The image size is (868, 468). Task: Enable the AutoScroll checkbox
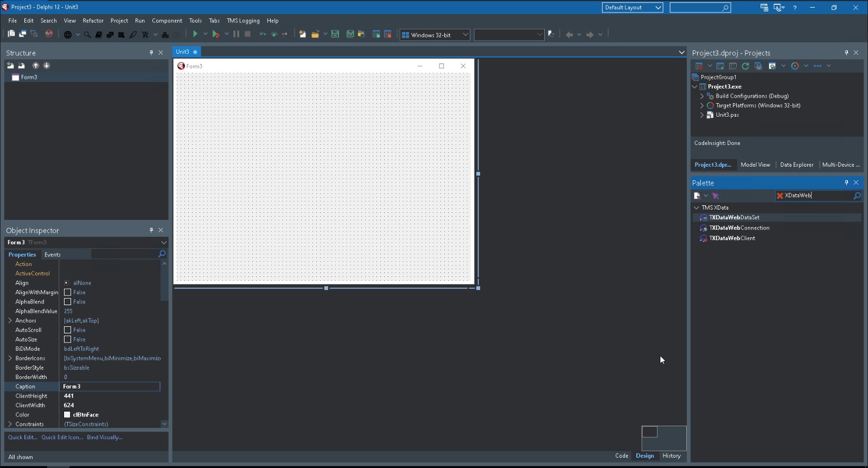tap(68, 330)
